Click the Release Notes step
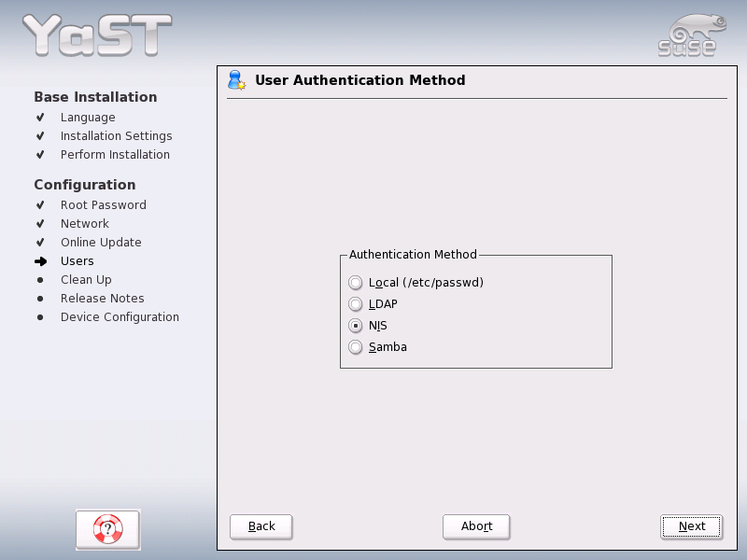Viewport: 747px width, 560px height. tap(103, 299)
